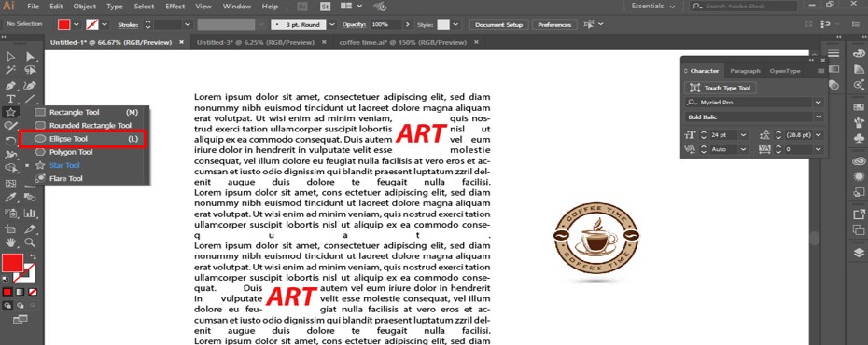Open the Change Screen Mode icon
Screen dimensions: 868x345
[x=20, y=319]
